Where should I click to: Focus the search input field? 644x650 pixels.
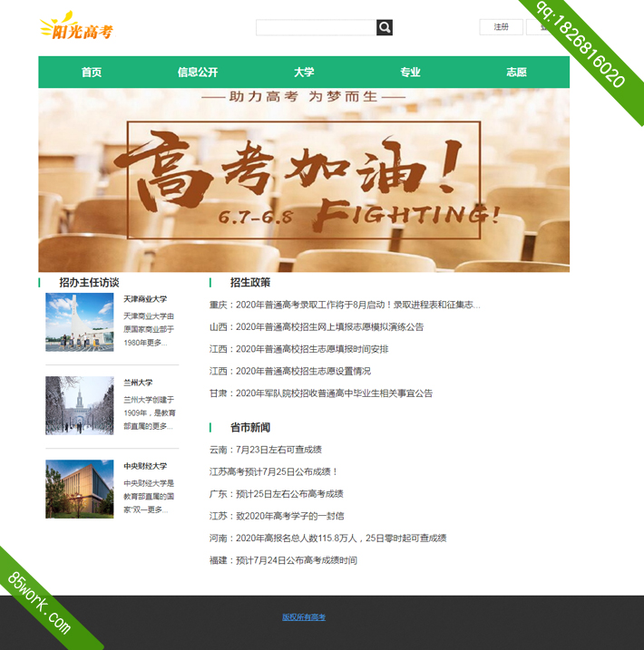click(x=316, y=27)
